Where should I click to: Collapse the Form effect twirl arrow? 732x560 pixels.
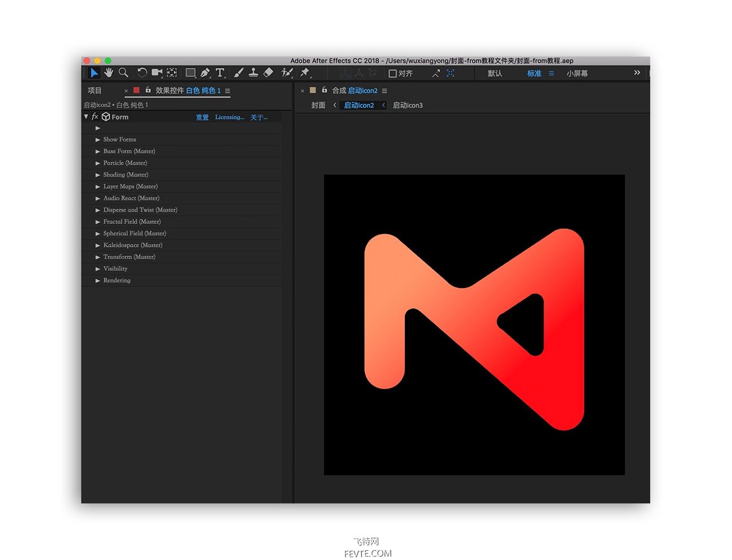pyautogui.click(x=86, y=117)
